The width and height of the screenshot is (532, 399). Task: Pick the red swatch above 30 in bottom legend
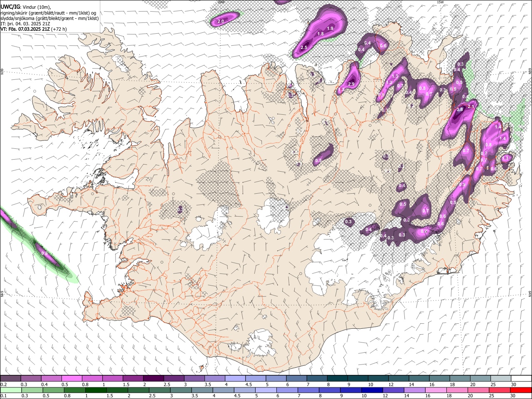(521, 390)
